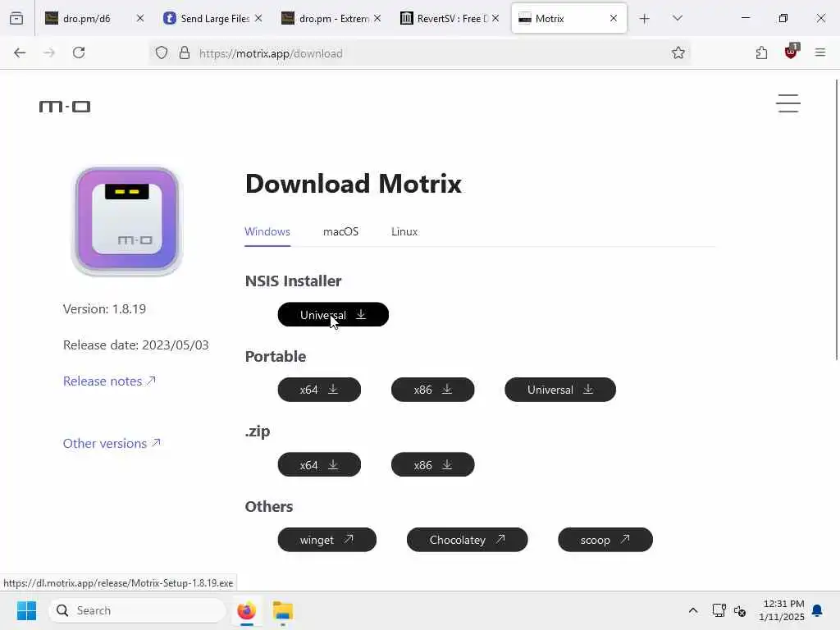Download the NSIS Installer Universal build
The image size is (840, 630).
pyautogui.click(x=333, y=314)
